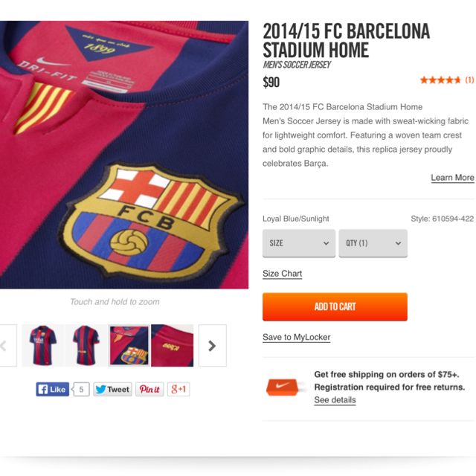Share the jersey with the Tweet button
The height and width of the screenshot is (476, 476).
[x=112, y=389]
